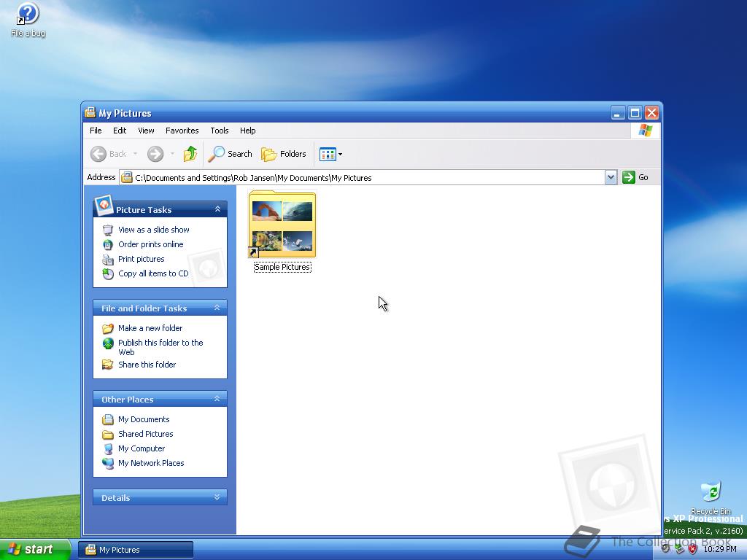Select the File a bug desktop shortcut

coord(28,20)
